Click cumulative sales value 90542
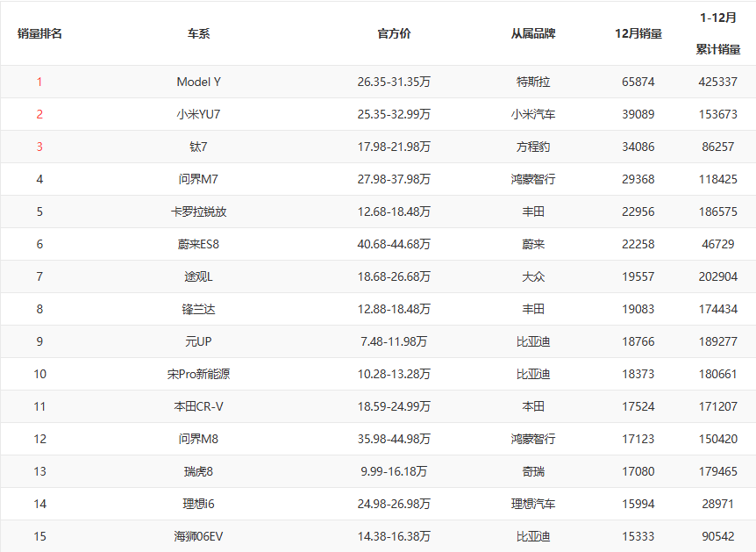Image resolution: width=756 pixels, height=552 pixels. 718,536
